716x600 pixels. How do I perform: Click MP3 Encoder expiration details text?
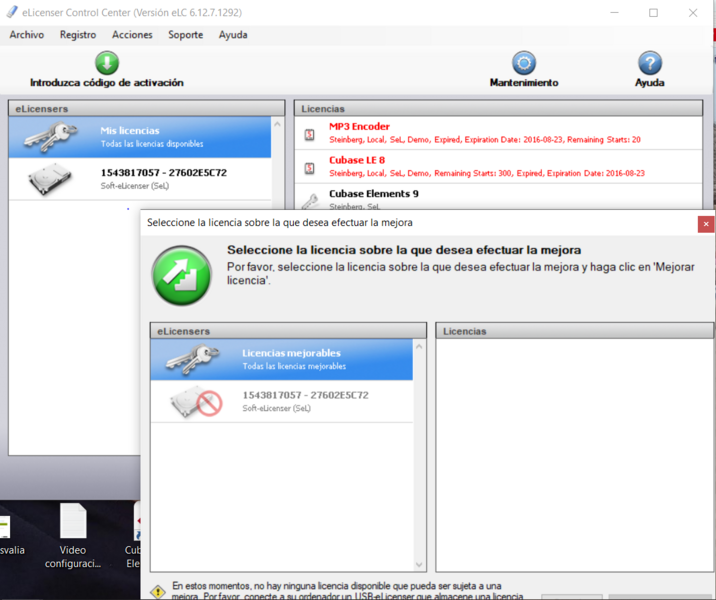coord(484,140)
